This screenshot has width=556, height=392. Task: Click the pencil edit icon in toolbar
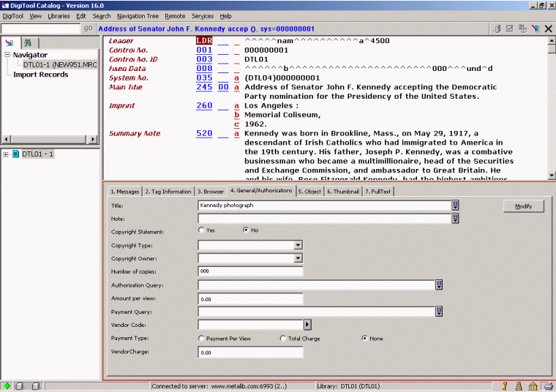click(536, 29)
